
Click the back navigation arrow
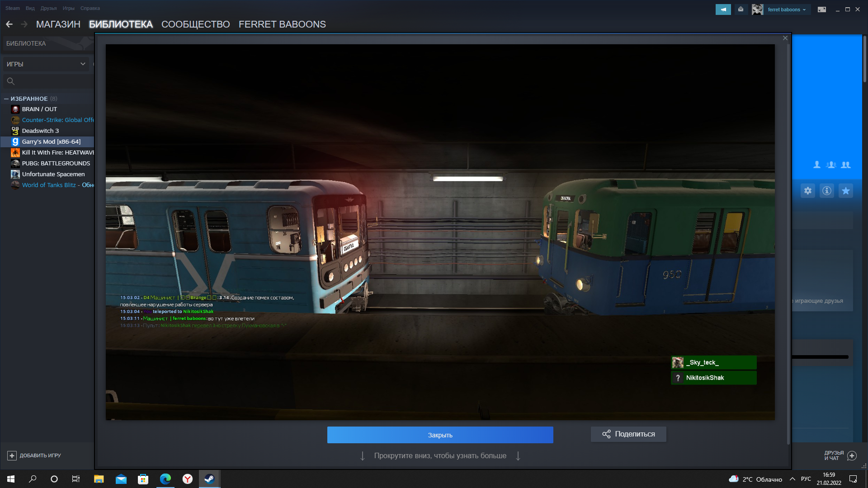[9, 24]
